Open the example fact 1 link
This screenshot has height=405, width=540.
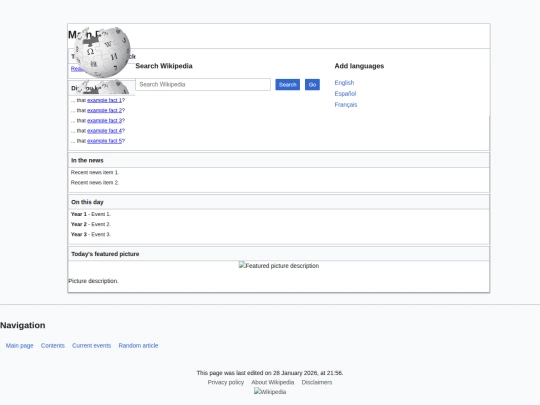click(104, 100)
